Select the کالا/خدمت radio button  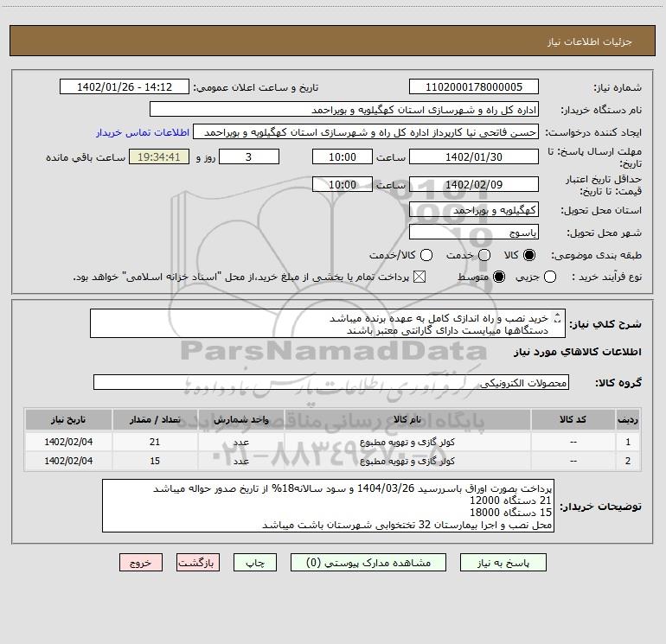[x=426, y=255]
